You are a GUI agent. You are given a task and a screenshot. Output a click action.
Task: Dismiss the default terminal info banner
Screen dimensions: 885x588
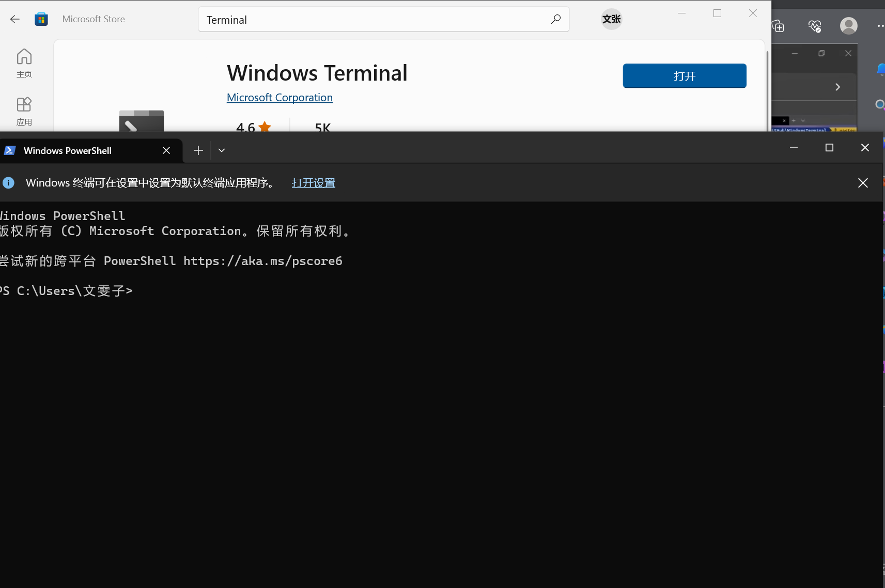863,183
